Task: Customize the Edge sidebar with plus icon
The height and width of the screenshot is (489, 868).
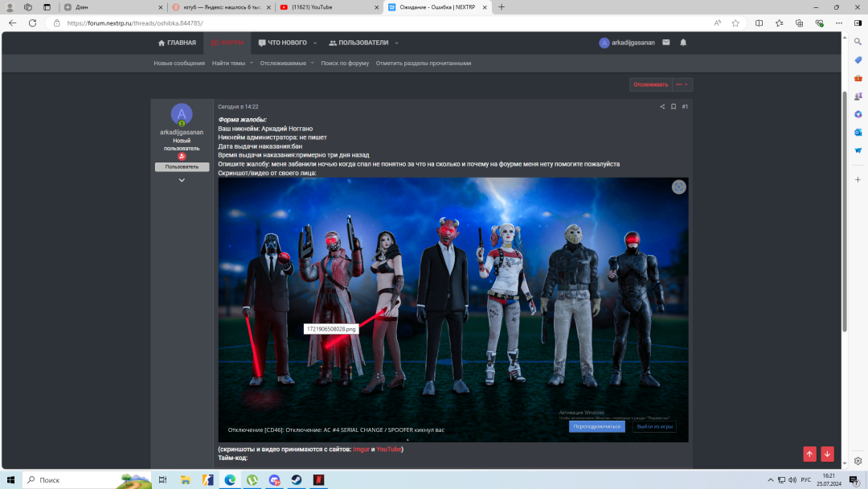Action: 858,179
